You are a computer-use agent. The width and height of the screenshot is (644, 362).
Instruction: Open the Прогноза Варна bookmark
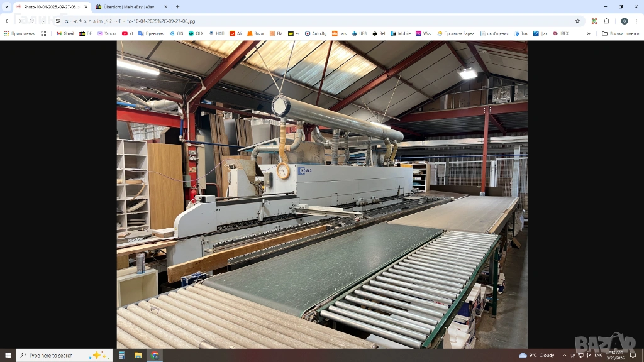click(x=456, y=33)
